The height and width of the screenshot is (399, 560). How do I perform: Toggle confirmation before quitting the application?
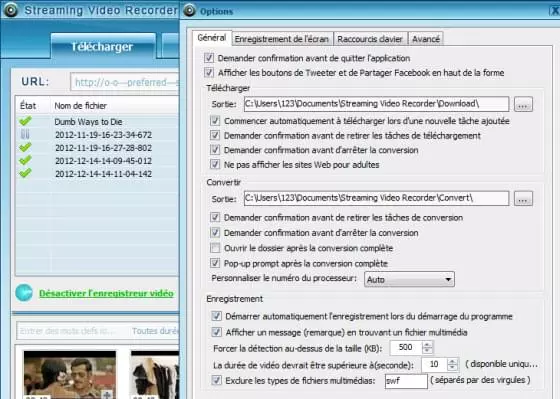tap(209, 58)
